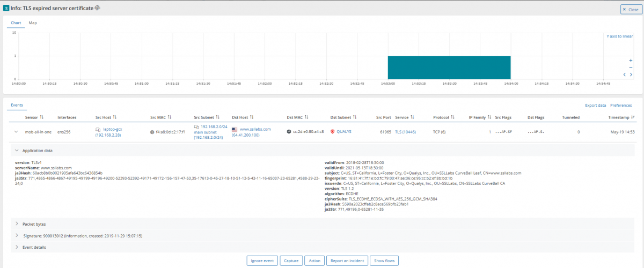Click the ens256 interface cell

pyautogui.click(x=64, y=131)
